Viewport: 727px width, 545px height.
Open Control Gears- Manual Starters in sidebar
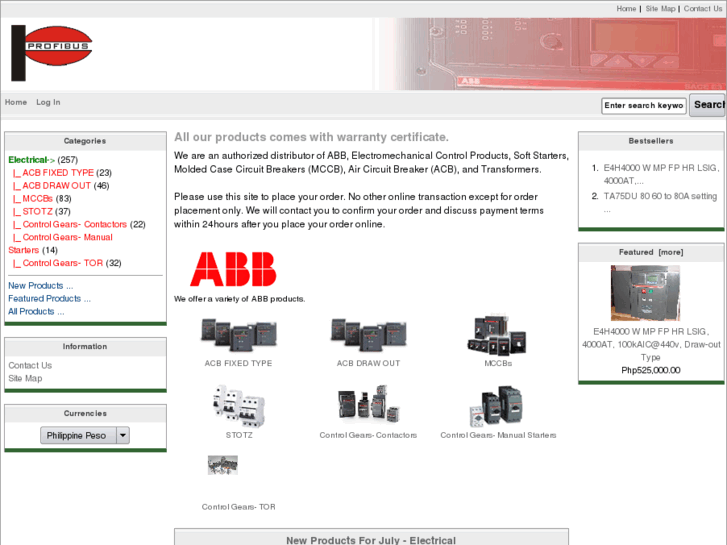pos(60,244)
